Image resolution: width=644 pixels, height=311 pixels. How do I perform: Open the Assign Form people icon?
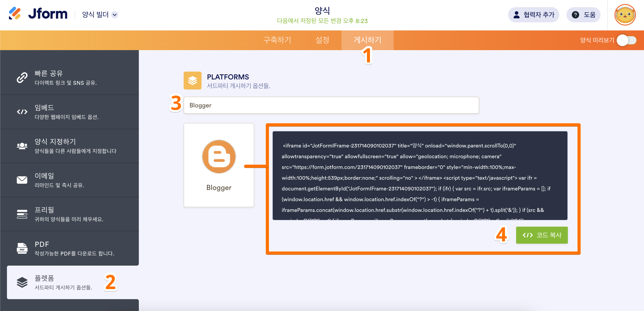22,146
